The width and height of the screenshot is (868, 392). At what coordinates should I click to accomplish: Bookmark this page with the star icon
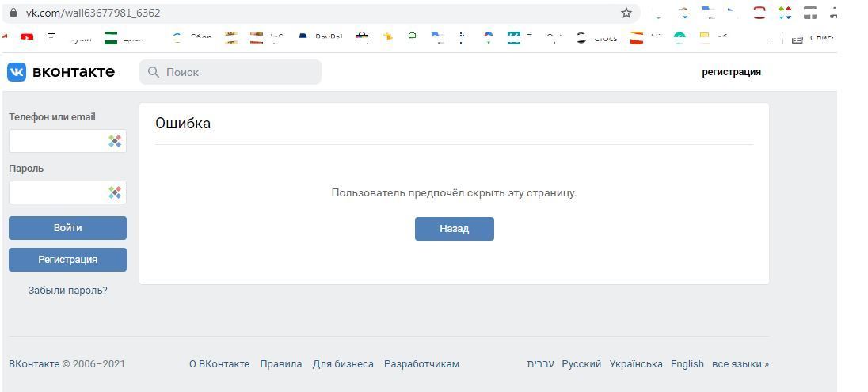pyautogui.click(x=626, y=13)
